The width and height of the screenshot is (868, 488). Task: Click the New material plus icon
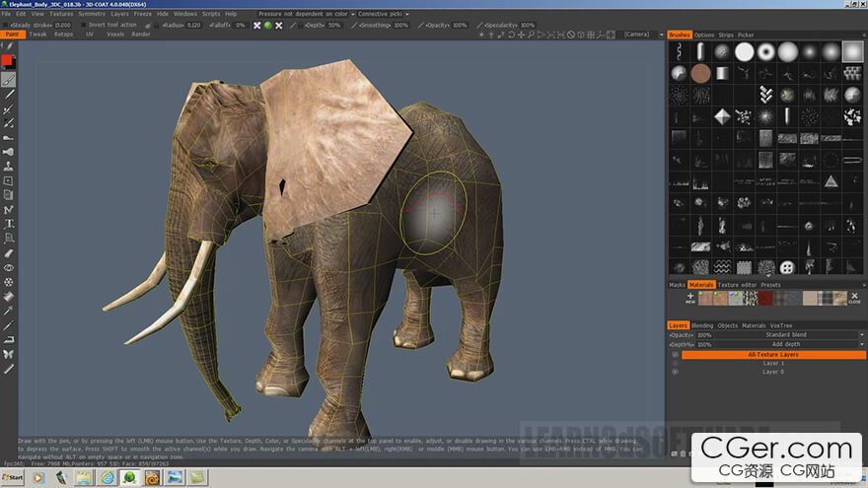690,298
